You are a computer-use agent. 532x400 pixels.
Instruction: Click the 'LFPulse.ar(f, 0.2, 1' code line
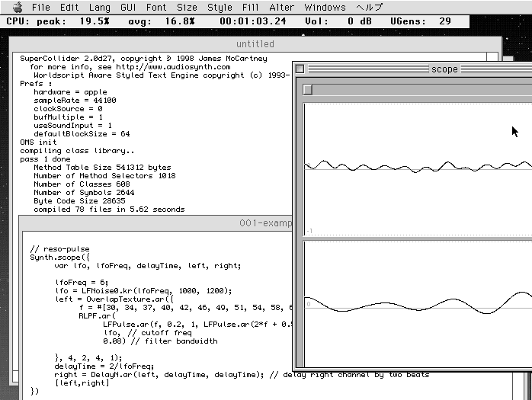click(x=197, y=325)
